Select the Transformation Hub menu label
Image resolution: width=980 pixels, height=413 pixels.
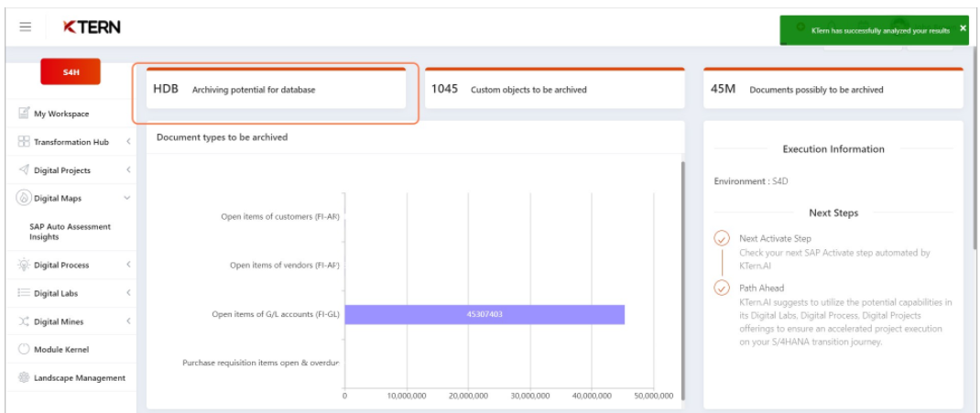(x=71, y=142)
